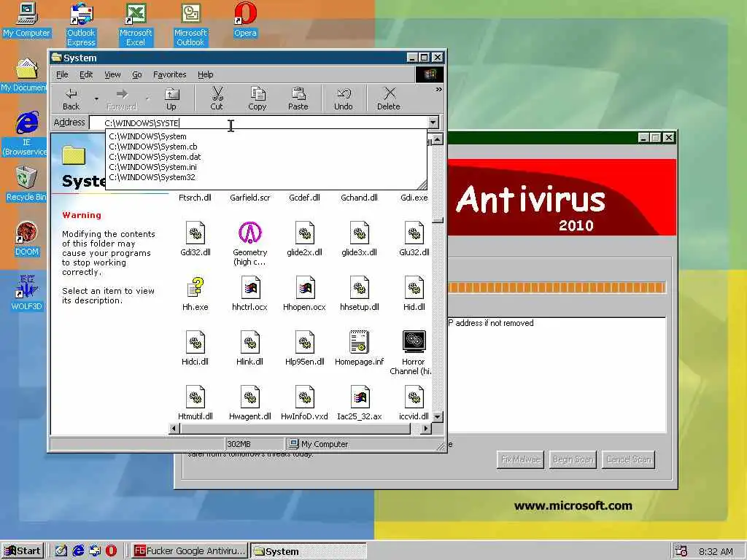Click Internet Explorer quick launch icon
The image size is (747, 560).
tap(78, 551)
